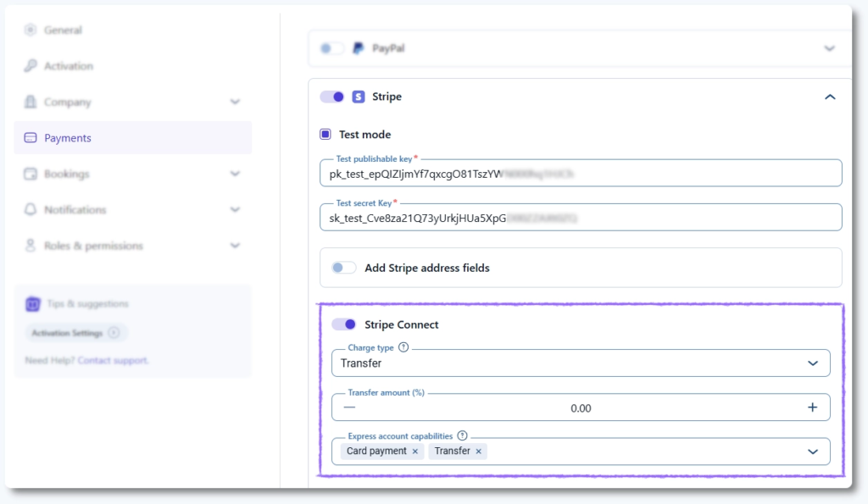Viewport: 868px width, 504px height.
Task: Click the Stripe logo icon
Action: coord(359,97)
